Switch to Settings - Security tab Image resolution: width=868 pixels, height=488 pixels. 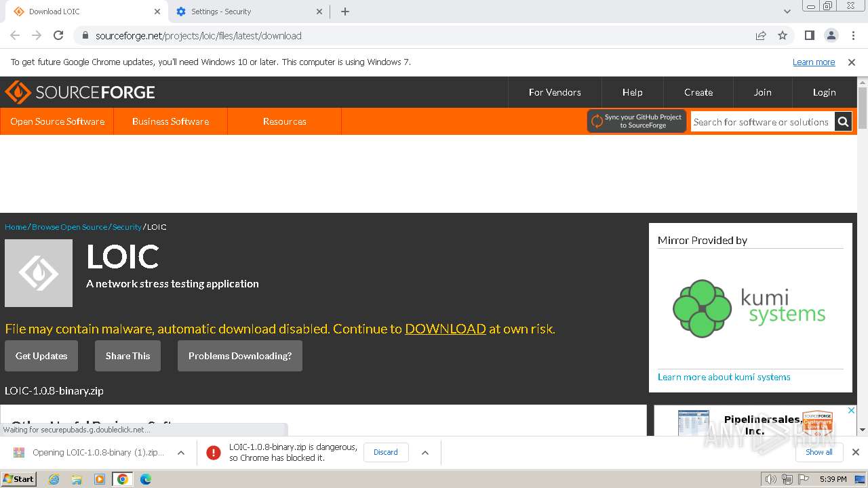[x=248, y=12]
